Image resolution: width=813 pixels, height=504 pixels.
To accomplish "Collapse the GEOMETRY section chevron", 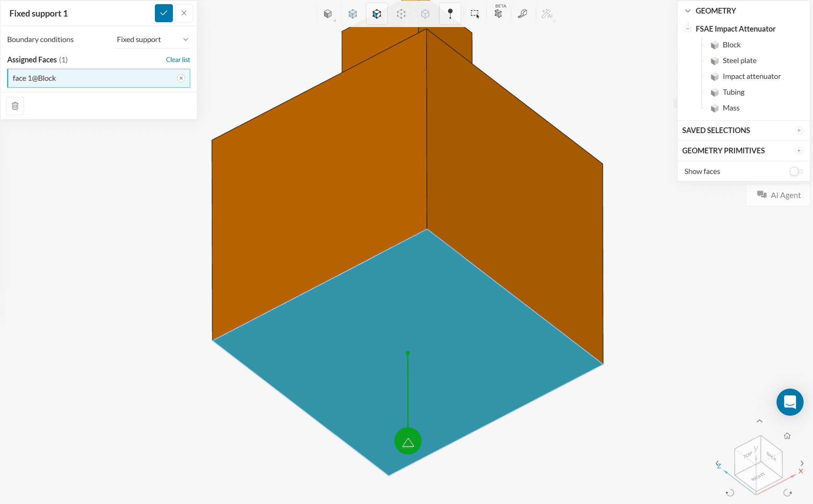I will point(688,11).
